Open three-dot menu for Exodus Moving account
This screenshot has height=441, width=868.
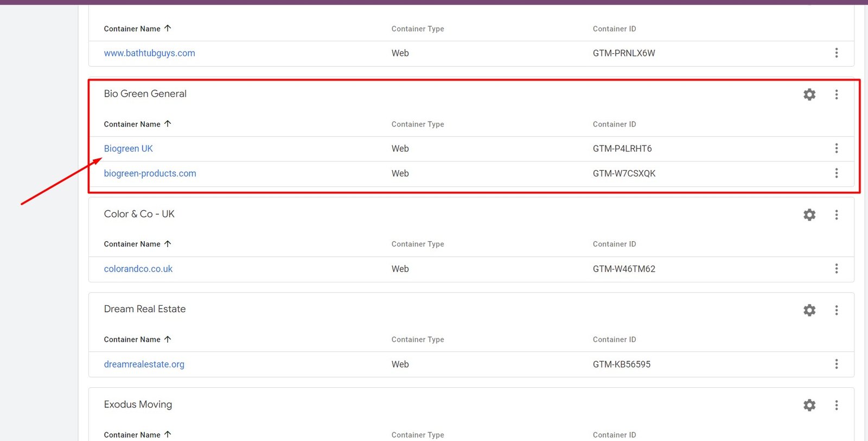(x=837, y=405)
